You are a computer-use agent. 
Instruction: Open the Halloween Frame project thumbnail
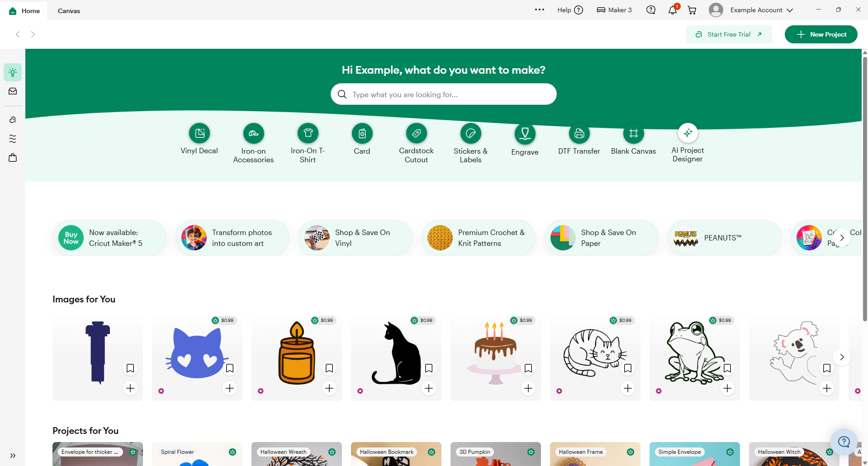(x=595, y=454)
